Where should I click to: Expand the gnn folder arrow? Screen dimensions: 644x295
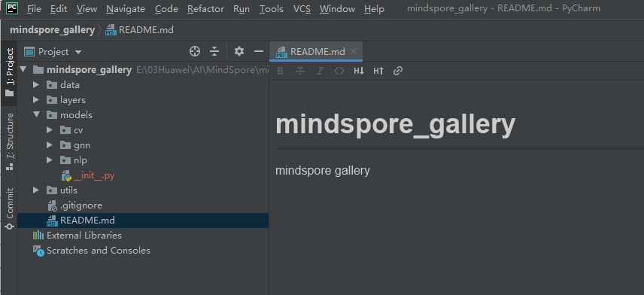click(50, 145)
